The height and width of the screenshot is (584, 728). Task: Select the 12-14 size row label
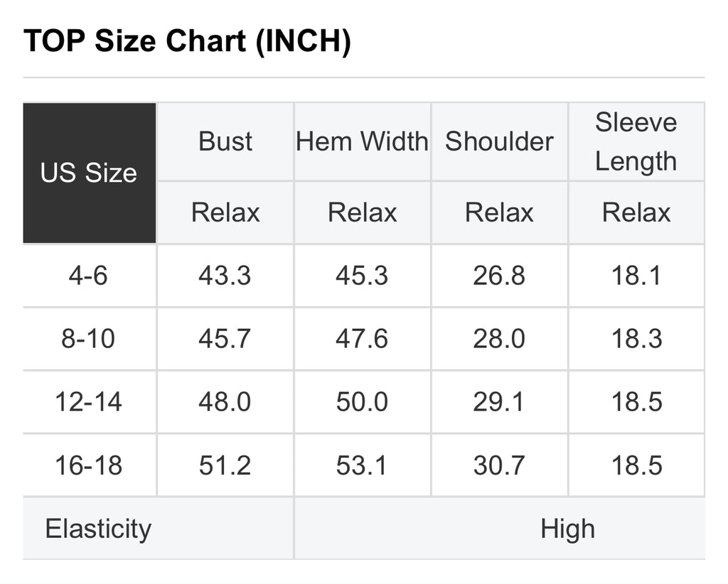pos(89,402)
